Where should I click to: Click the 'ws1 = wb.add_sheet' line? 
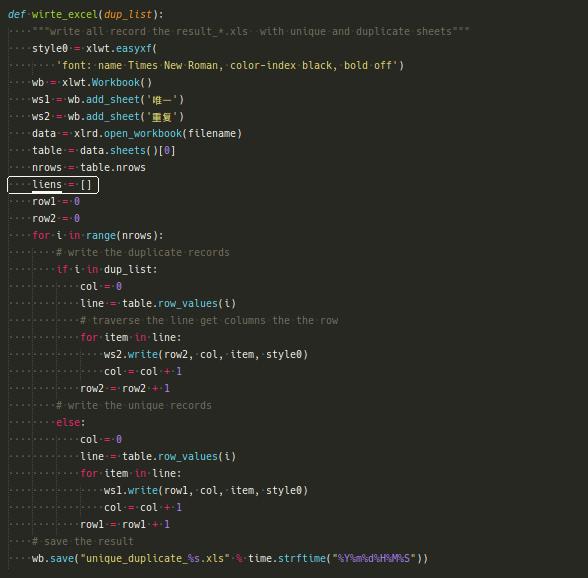click(x=108, y=99)
